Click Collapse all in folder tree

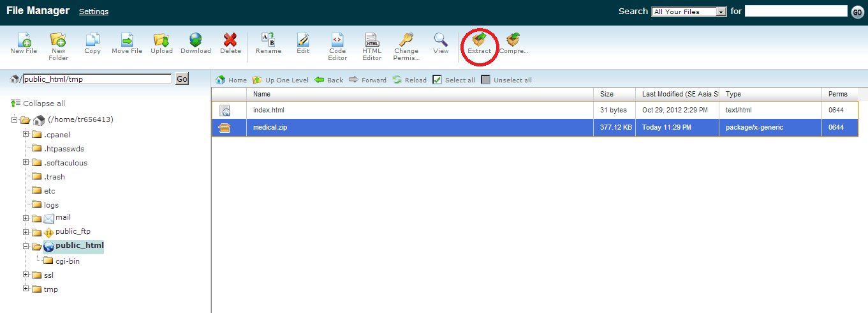click(x=38, y=103)
